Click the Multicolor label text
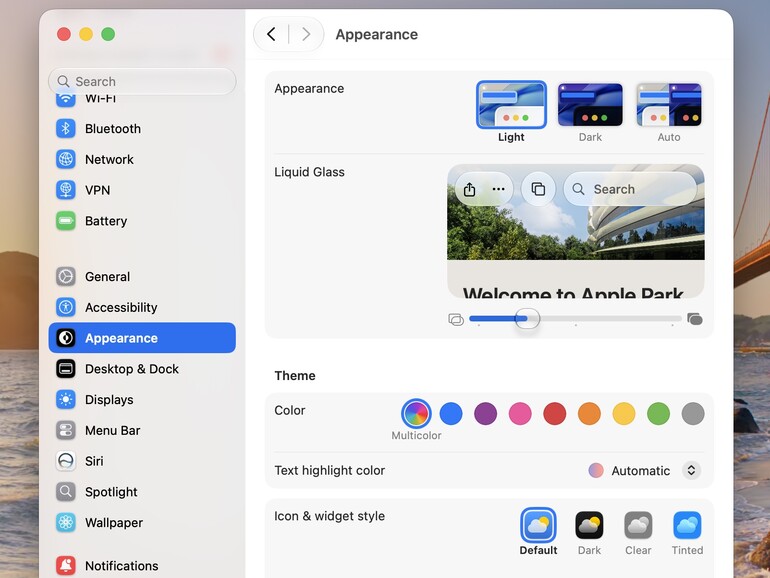 416,436
